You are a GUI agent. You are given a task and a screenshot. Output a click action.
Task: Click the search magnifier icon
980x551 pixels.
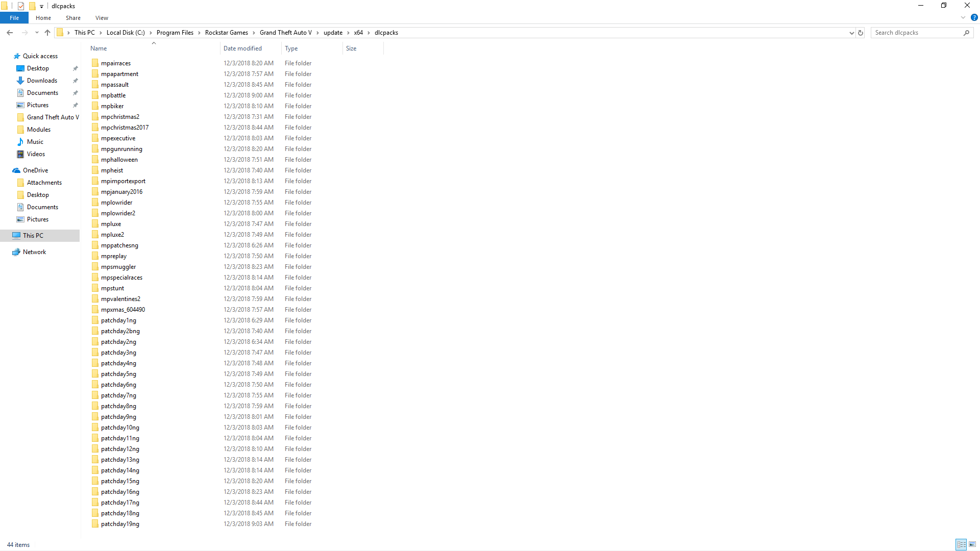[966, 32]
